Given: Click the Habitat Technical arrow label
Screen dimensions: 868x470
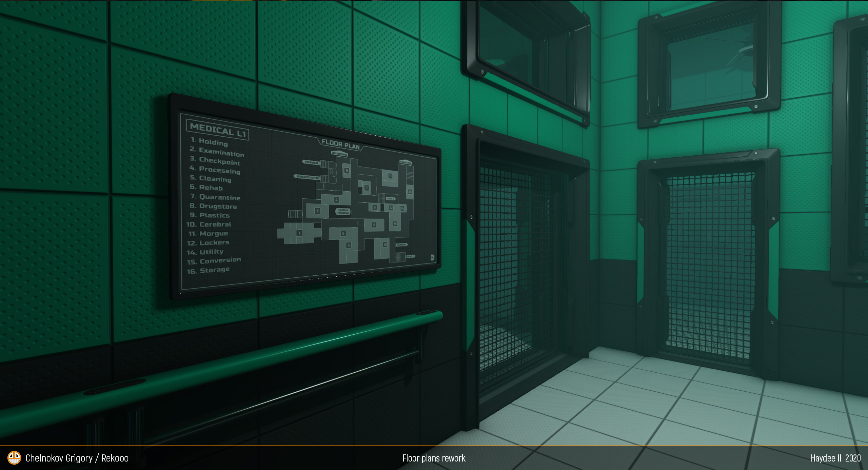Looking at the screenshot, I should [343, 211].
